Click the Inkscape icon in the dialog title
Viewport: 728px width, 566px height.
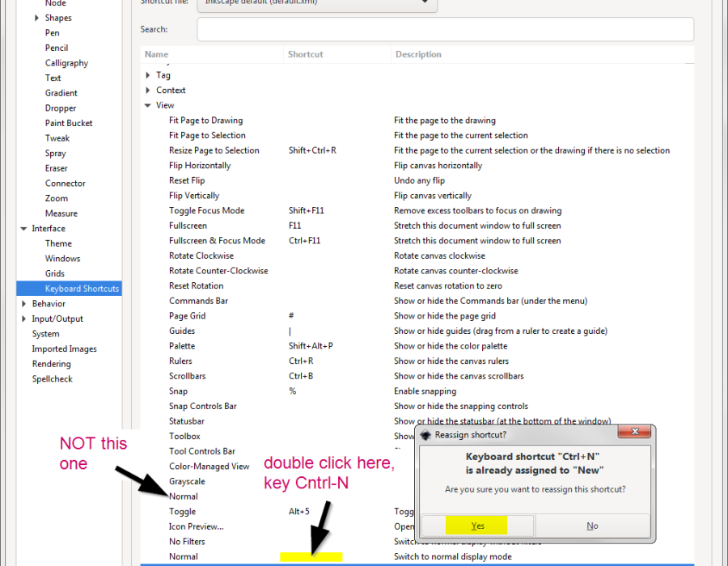coord(425,435)
